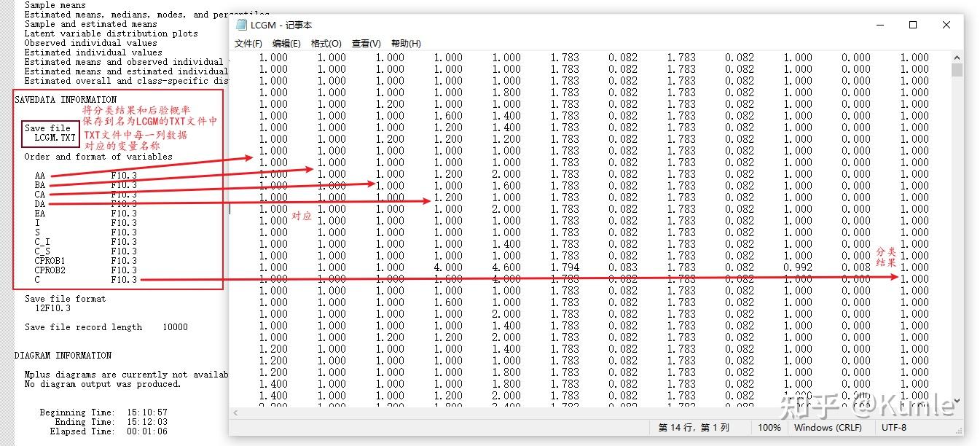
Task: Click the 100% zoom level indicator
Action: click(769, 428)
